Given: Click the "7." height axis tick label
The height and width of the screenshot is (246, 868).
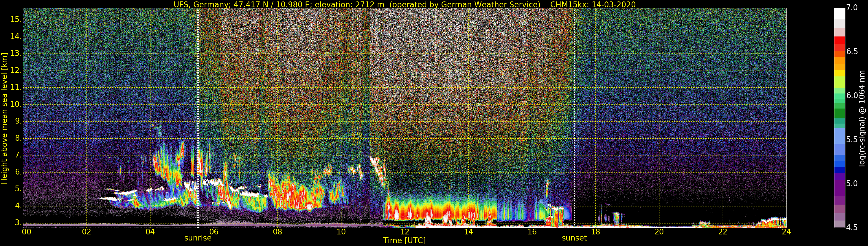Looking at the screenshot, I should pyautogui.click(x=18, y=155).
